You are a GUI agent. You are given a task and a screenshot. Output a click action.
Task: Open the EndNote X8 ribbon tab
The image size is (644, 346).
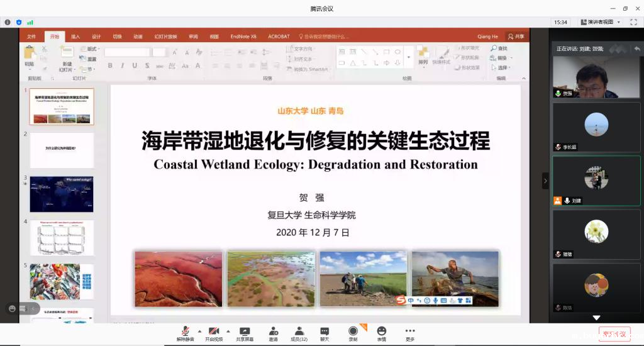243,36
